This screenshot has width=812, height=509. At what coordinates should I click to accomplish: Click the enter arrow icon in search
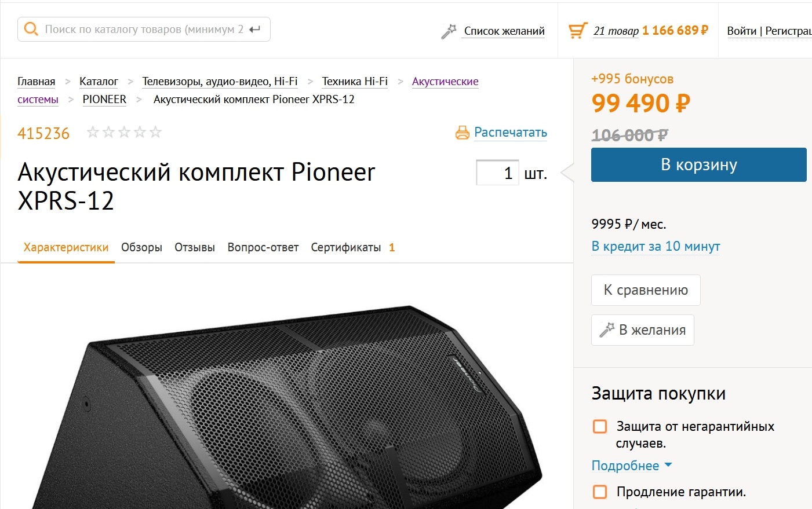pos(255,29)
